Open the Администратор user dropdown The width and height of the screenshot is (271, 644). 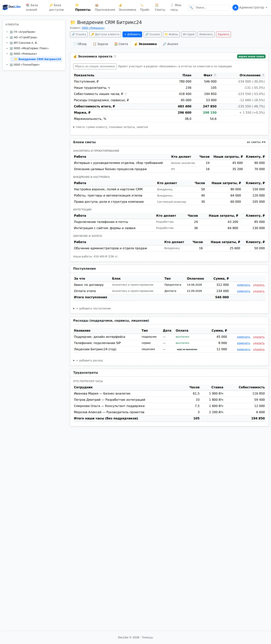click(x=250, y=8)
